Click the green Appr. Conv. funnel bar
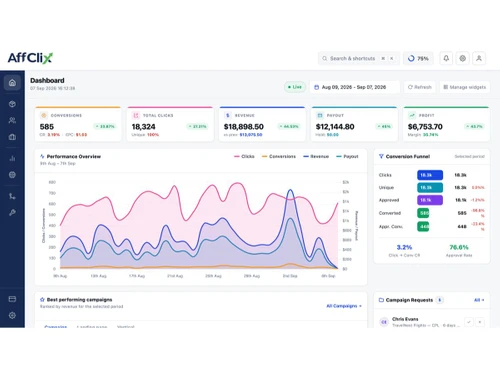Viewport: 500px width, 375px height. tap(423, 226)
